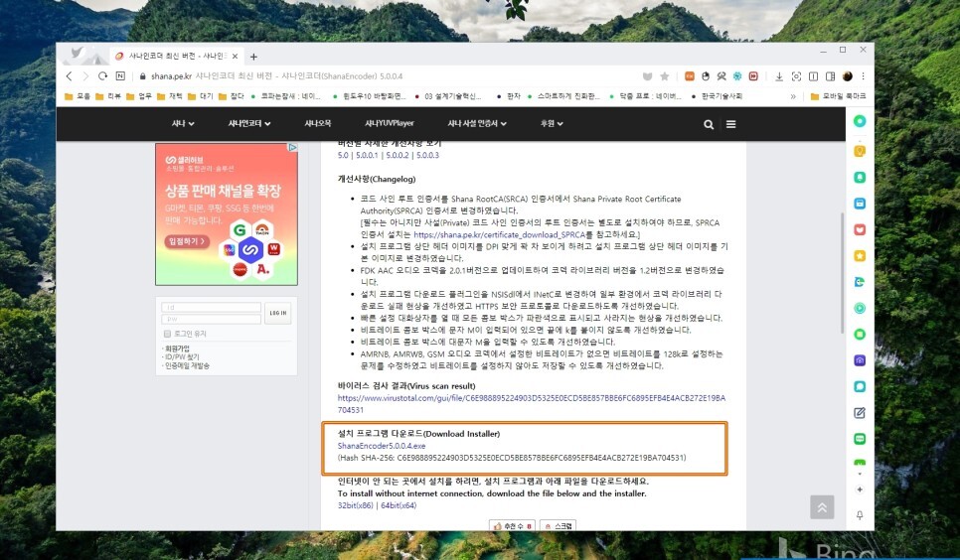Expand the 샤나 navigation dropdown
960x560 pixels.
point(183,124)
